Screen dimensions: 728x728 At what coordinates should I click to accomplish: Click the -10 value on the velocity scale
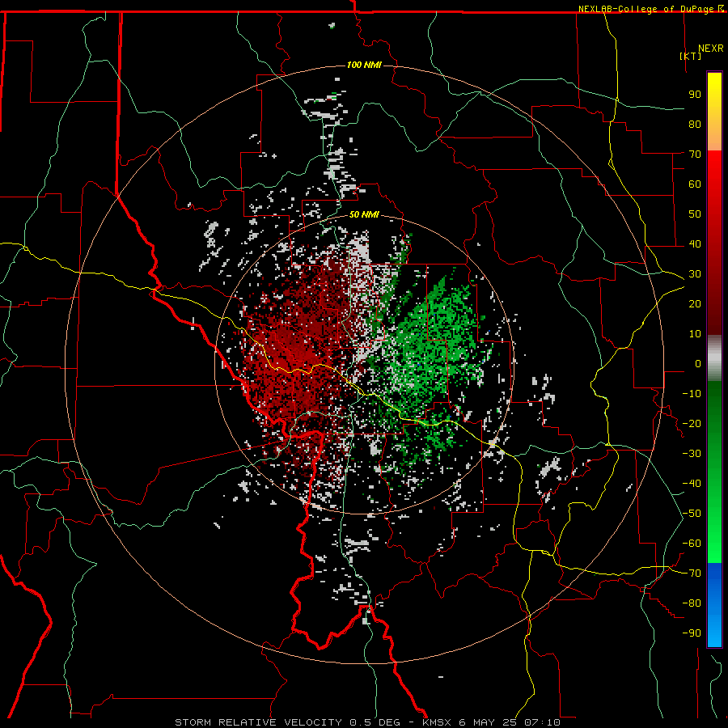(x=692, y=394)
